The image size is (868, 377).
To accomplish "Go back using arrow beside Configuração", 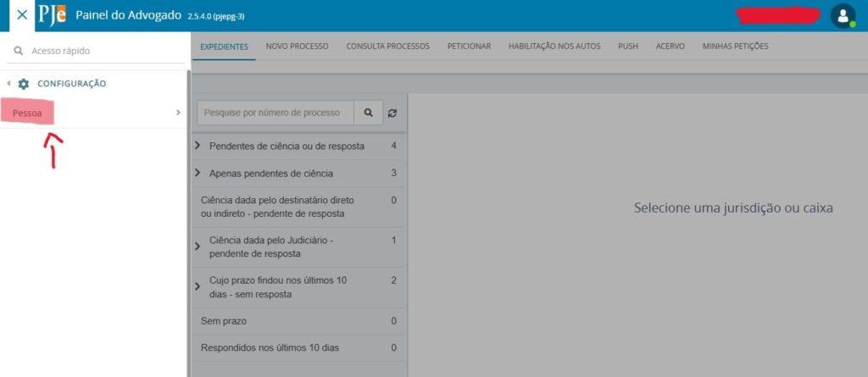I will [x=8, y=84].
